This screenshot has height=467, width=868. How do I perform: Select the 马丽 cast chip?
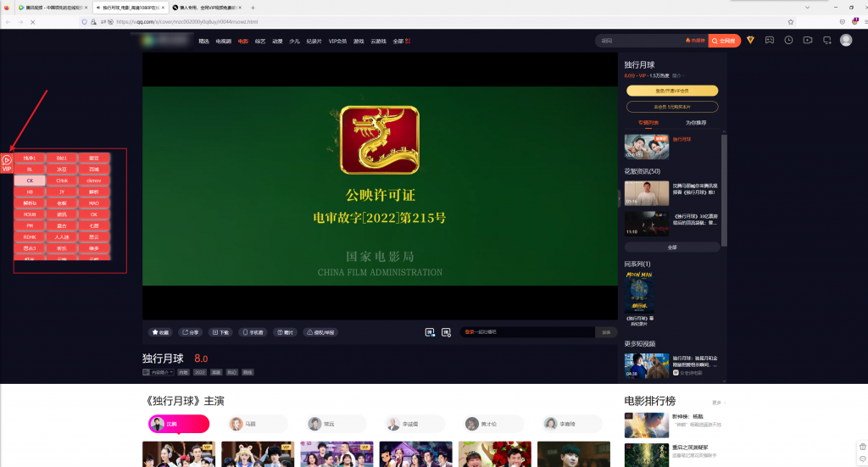[258, 424]
